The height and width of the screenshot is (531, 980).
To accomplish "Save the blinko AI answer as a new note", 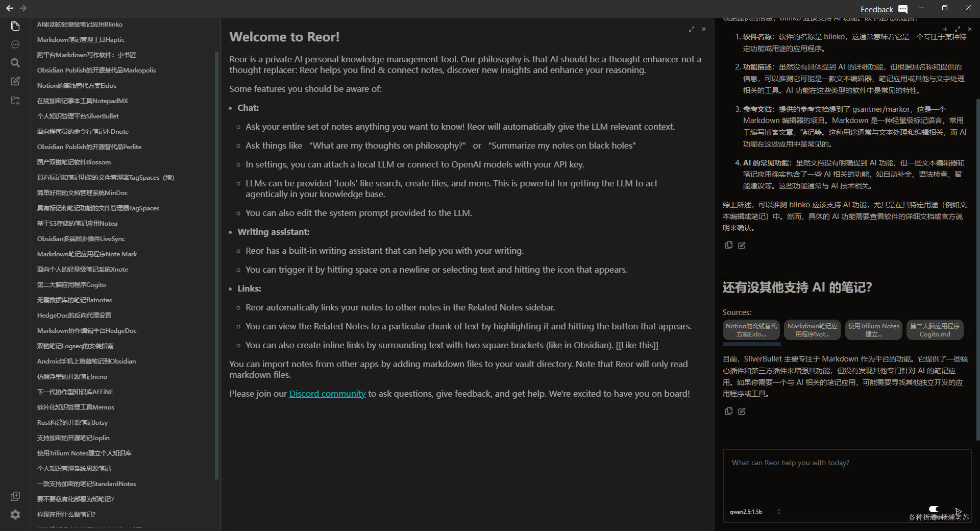I will pos(742,246).
